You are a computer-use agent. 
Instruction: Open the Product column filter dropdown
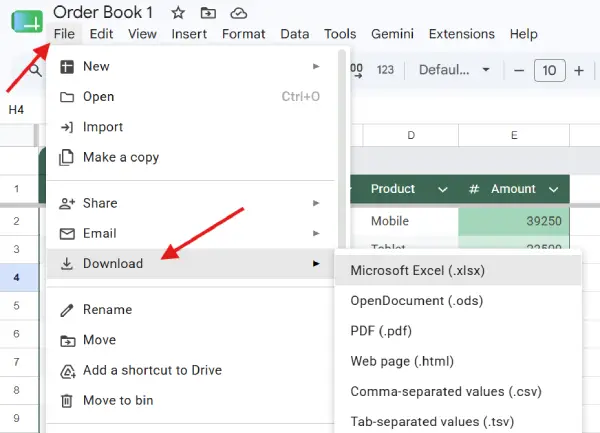click(443, 189)
